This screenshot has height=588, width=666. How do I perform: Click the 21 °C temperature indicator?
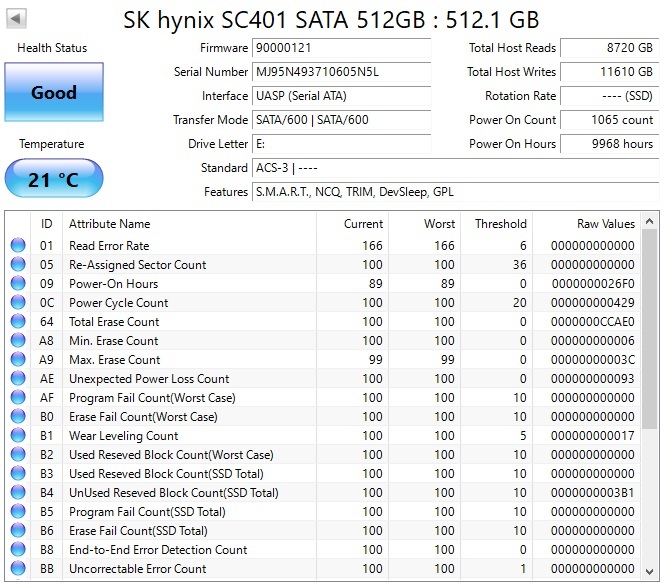pos(54,178)
